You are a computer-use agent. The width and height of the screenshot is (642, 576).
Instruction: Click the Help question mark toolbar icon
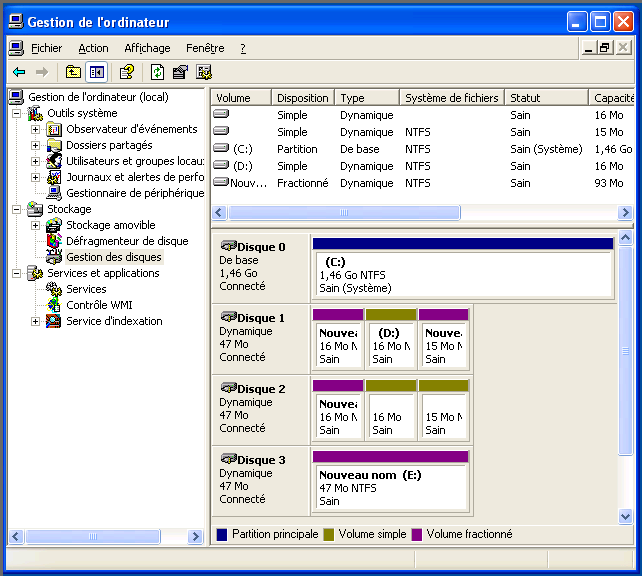(x=127, y=72)
